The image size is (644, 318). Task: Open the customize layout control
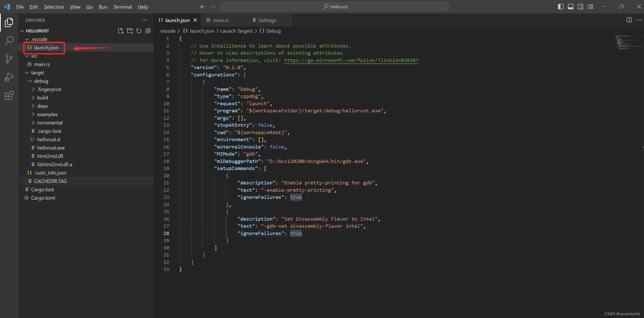591,7
